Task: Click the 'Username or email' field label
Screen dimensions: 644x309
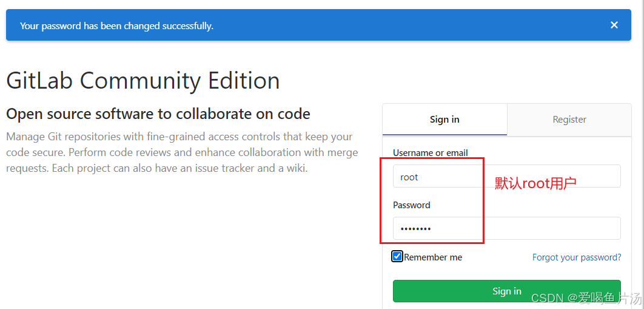Action: (x=430, y=153)
